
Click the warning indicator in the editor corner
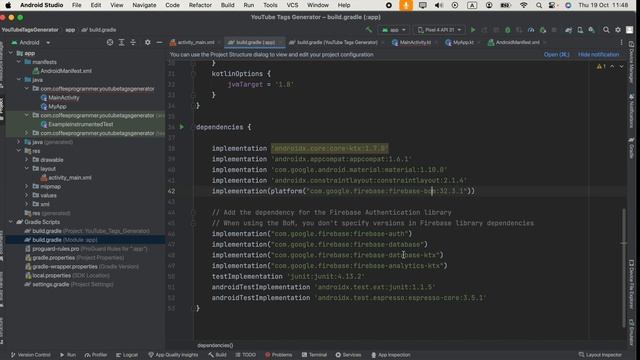tap(601, 66)
